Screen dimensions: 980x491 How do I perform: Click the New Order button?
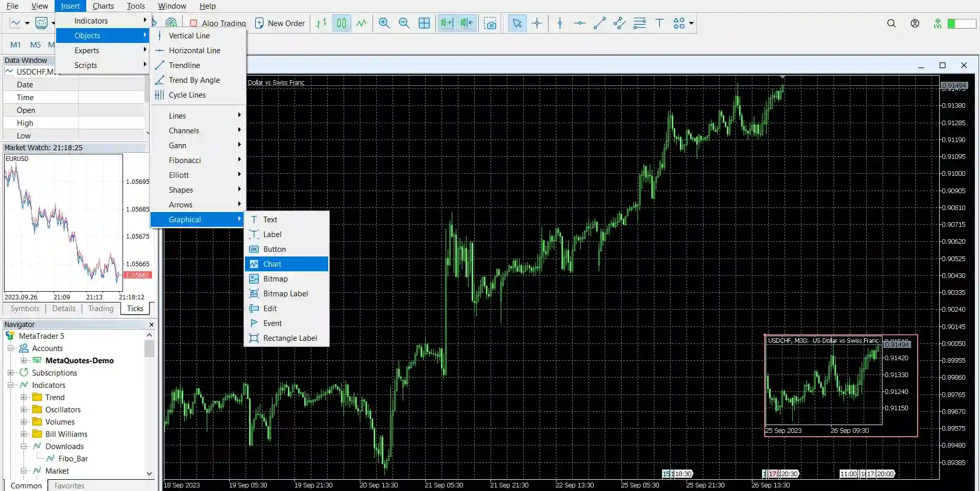pyautogui.click(x=280, y=23)
